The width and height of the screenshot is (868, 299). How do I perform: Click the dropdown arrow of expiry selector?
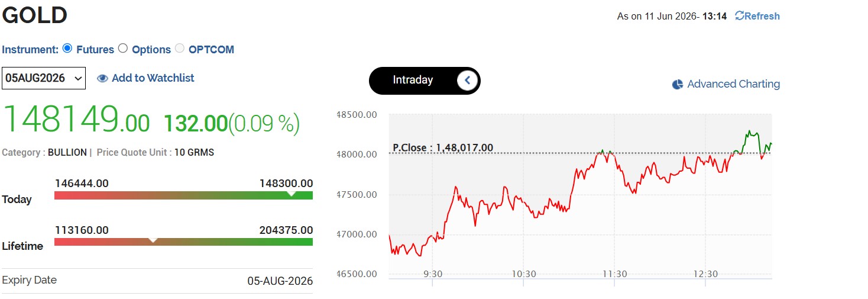point(78,78)
